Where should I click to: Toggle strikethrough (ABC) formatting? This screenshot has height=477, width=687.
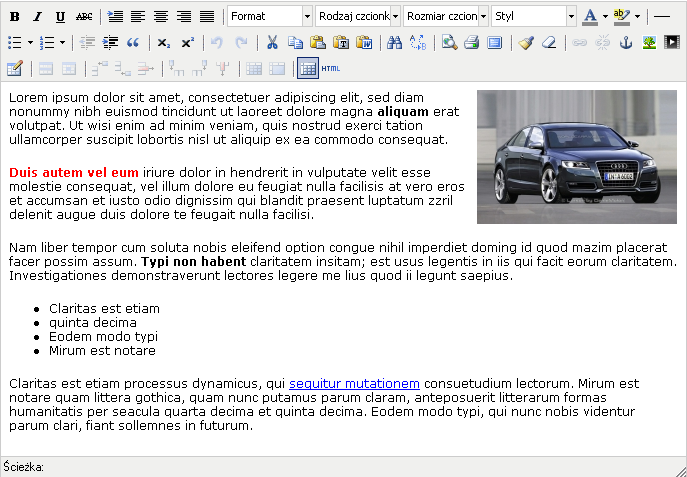[84, 17]
